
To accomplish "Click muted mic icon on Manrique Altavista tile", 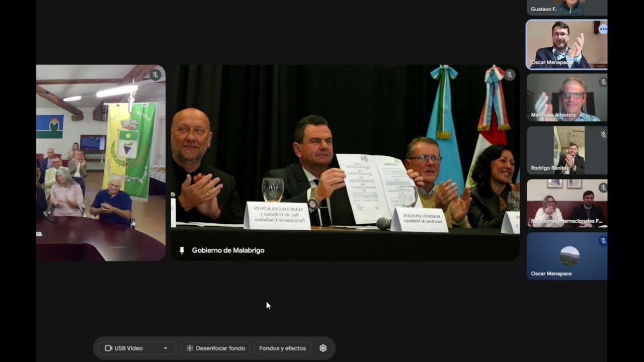I will [x=603, y=82].
